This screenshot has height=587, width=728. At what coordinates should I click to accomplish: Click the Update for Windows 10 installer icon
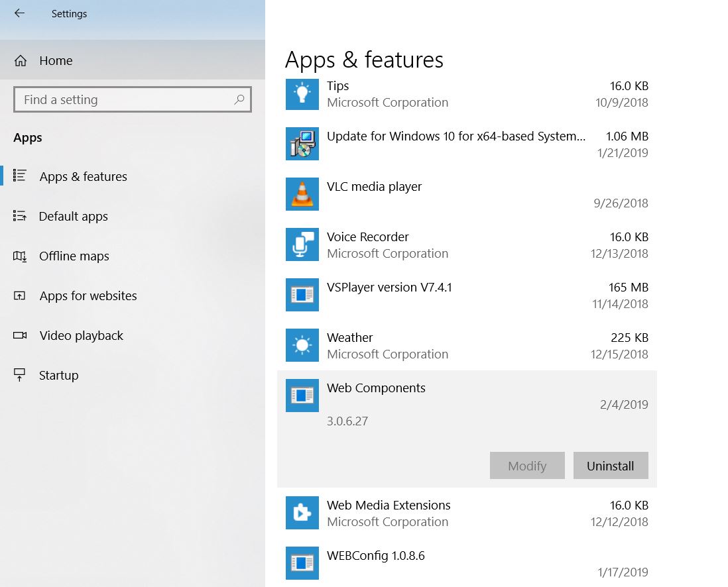[x=302, y=144]
